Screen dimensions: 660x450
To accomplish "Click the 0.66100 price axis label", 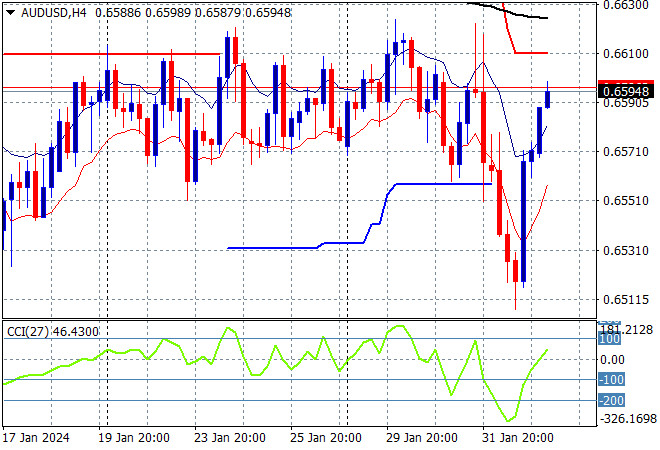I will [626, 53].
